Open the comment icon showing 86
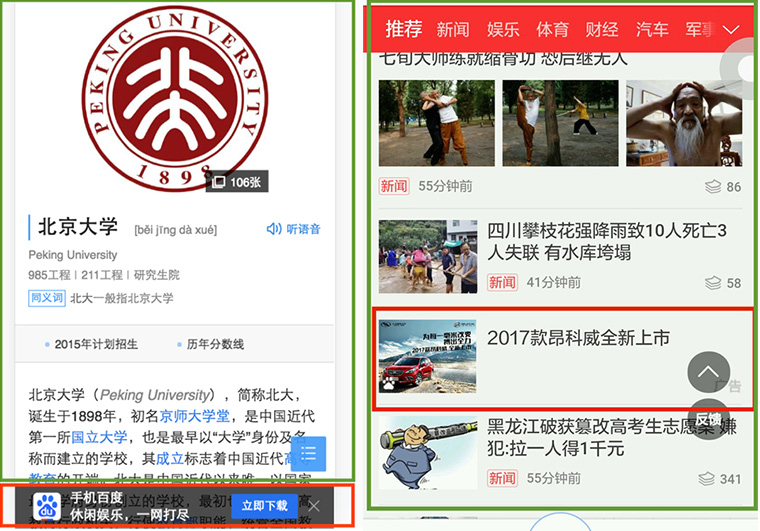 coord(713,187)
